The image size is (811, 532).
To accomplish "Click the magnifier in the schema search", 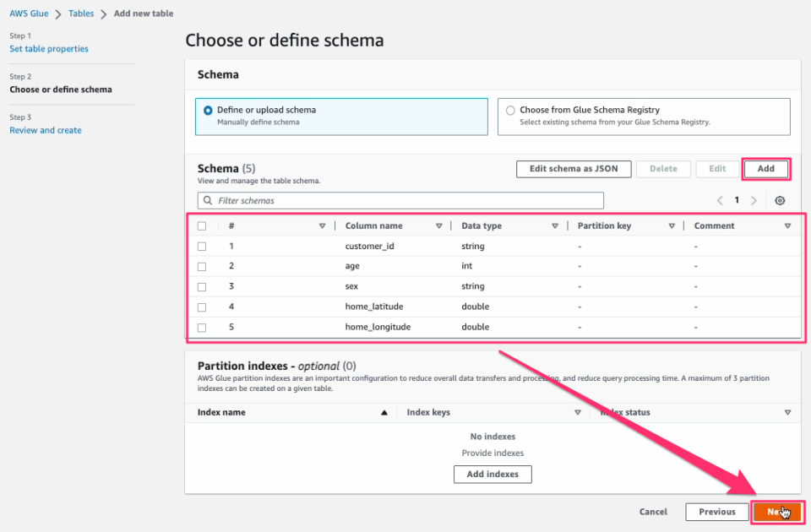I will click(207, 200).
